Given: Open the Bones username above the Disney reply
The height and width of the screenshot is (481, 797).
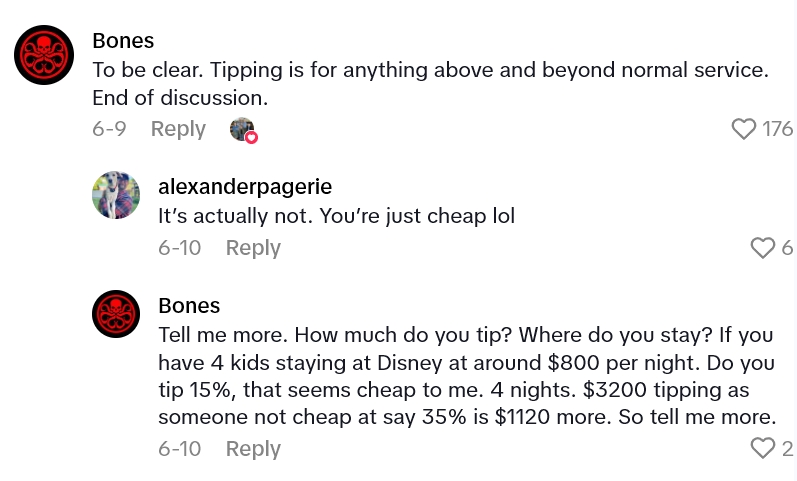Looking at the screenshot, I should coord(189,306).
